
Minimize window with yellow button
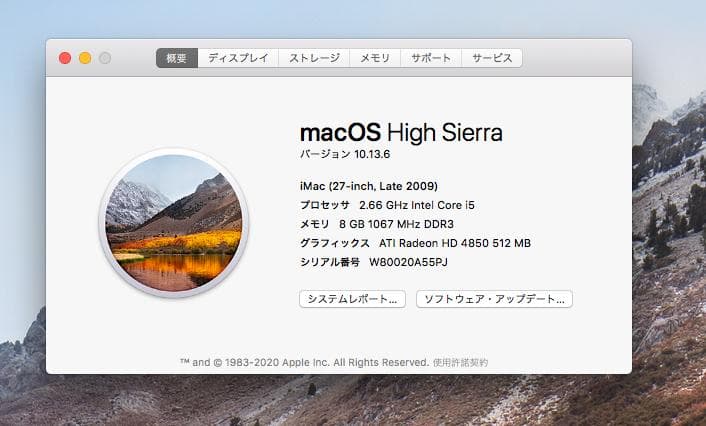[x=85, y=58]
